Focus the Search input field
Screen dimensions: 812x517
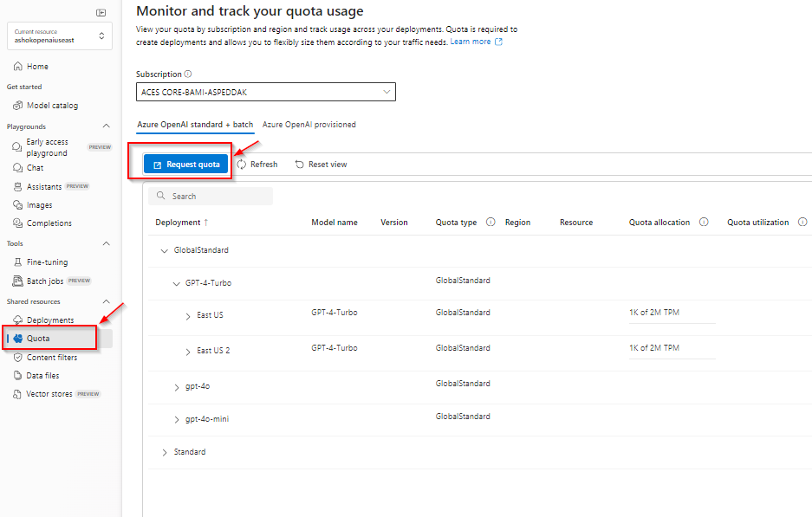[211, 196]
